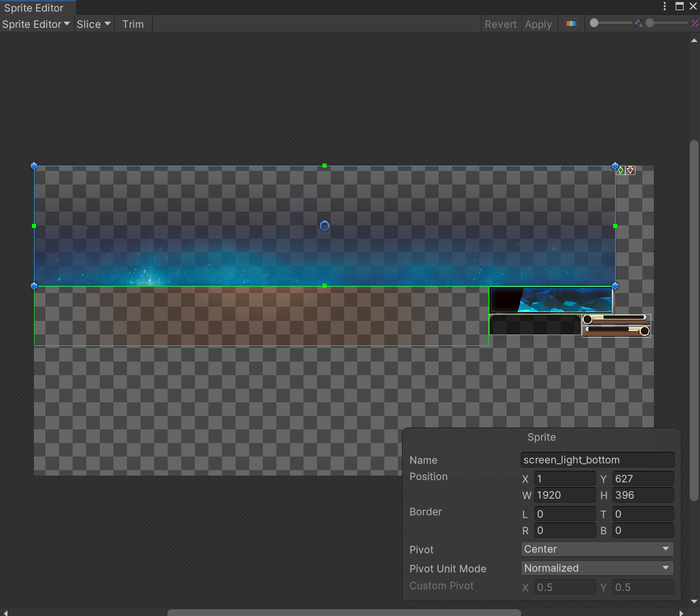
Task: Open the three-dot window options menu
Action: coord(665,6)
